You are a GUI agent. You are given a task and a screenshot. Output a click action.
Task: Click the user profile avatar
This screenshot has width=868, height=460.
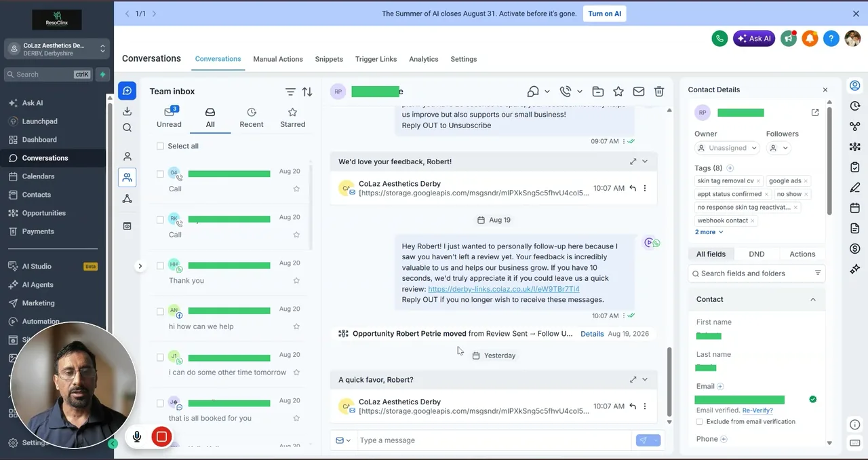click(x=852, y=39)
